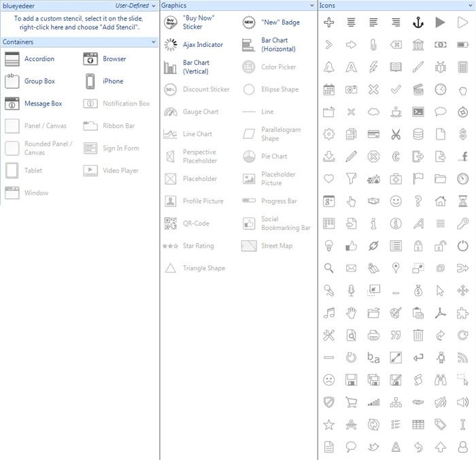
Task: Select the Street Map graphic
Action: [267, 246]
